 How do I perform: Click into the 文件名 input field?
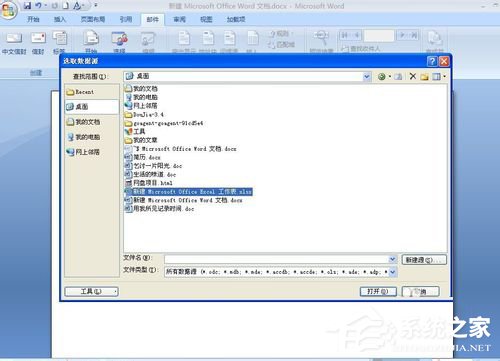pos(276,259)
